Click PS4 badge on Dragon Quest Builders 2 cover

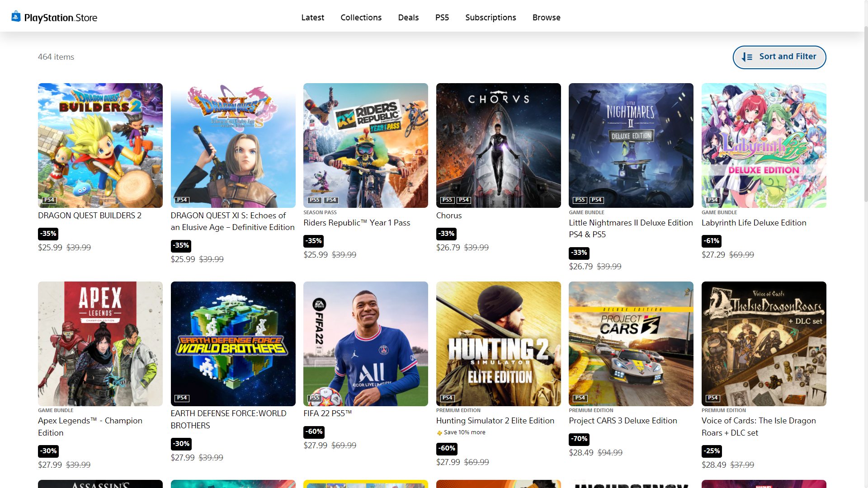tap(49, 200)
